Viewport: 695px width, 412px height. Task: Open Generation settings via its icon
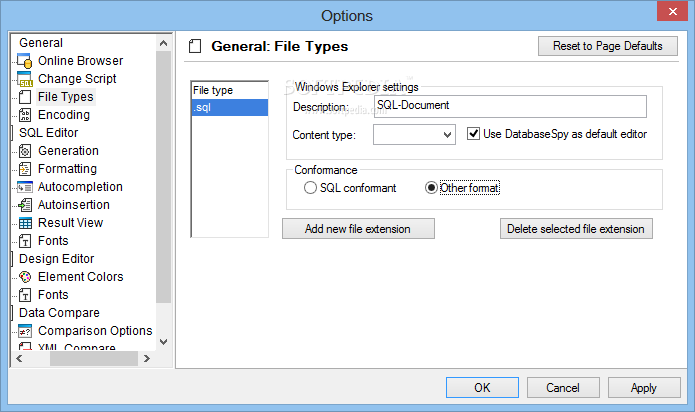[25, 151]
